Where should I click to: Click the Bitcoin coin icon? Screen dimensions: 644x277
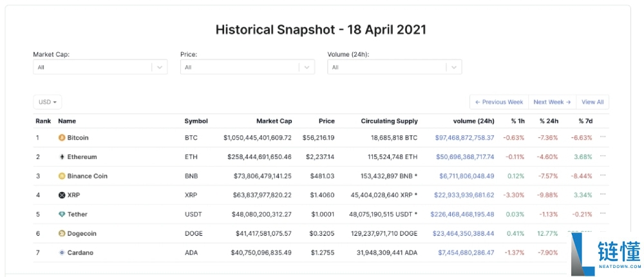(62, 138)
